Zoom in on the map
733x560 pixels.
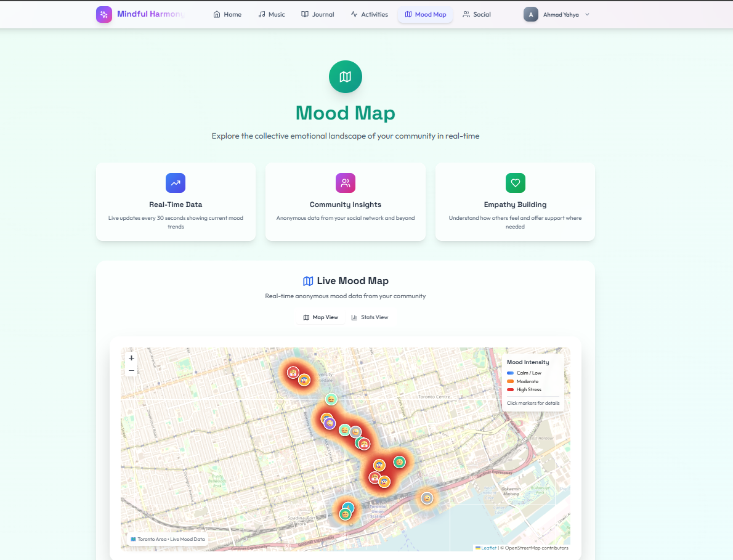click(131, 358)
